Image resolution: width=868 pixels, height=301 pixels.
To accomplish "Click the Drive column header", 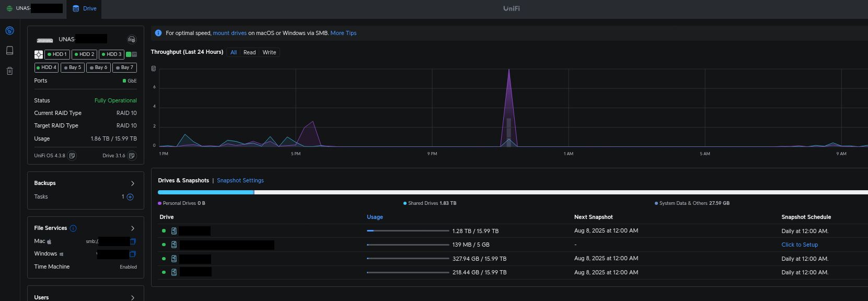I will click(x=167, y=217).
